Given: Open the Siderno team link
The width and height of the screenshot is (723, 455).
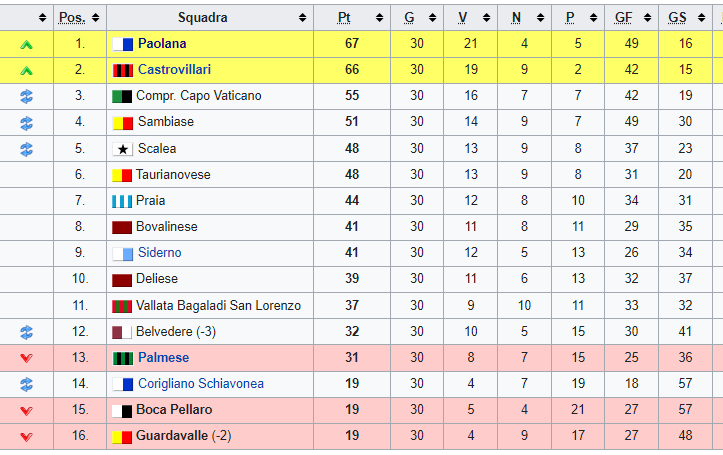Looking at the screenshot, I should pos(160,253).
